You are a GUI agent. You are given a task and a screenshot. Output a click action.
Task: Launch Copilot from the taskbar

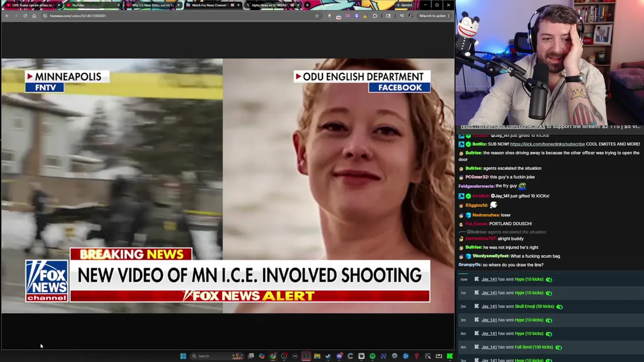coord(262,356)
